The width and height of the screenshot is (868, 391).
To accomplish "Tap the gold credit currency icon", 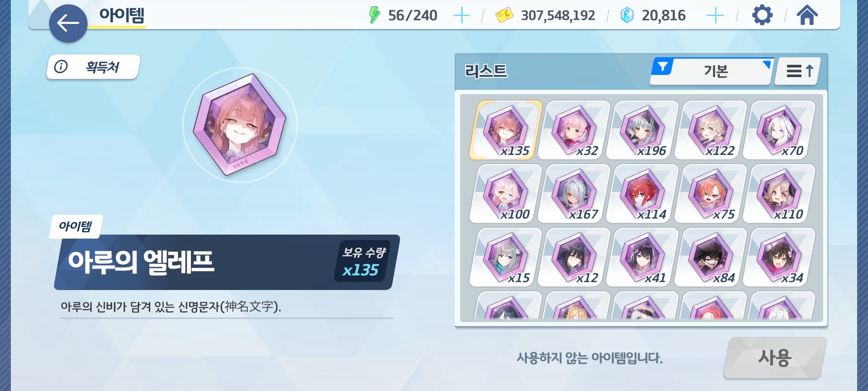I will point(504,16).
